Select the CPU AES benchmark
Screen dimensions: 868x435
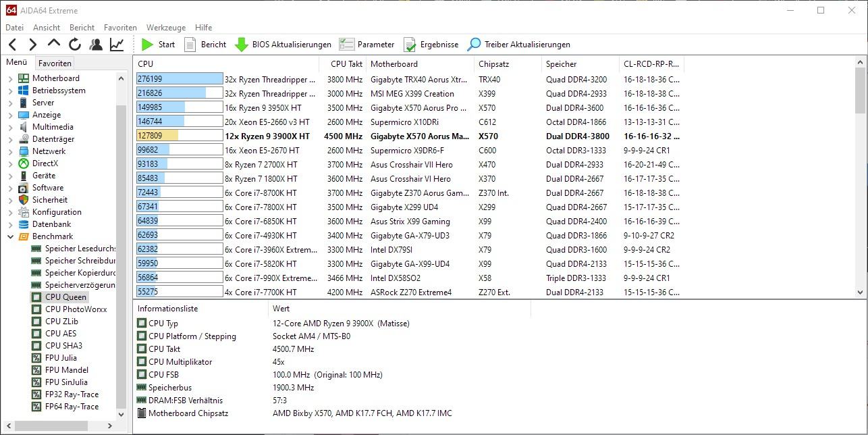pos(54,334)
